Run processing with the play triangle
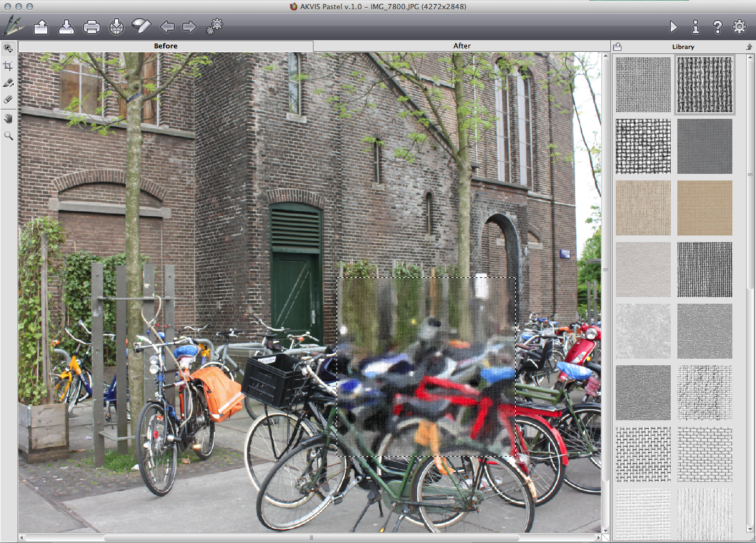756x543 pixels. pyautogui.click(x=674, y=26)
